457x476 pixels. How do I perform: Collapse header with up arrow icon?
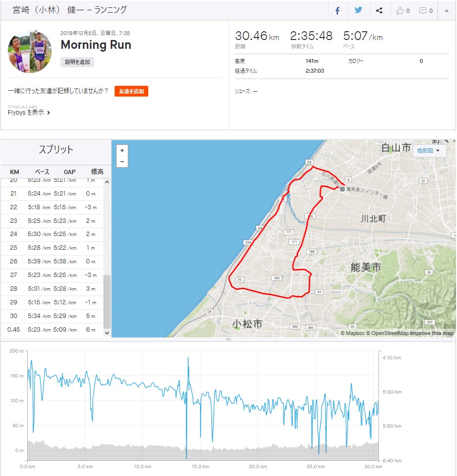click(x=446, y=11)
